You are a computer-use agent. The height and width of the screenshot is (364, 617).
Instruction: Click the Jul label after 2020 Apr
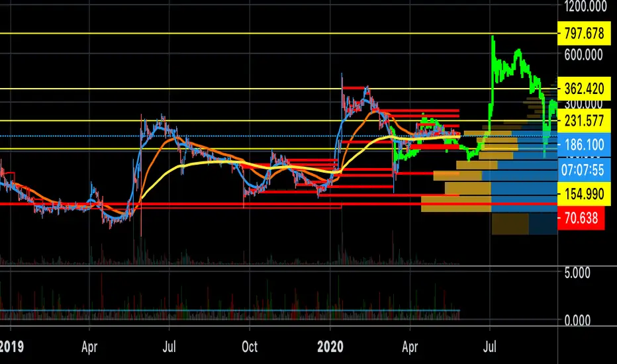tap(489, 347)
